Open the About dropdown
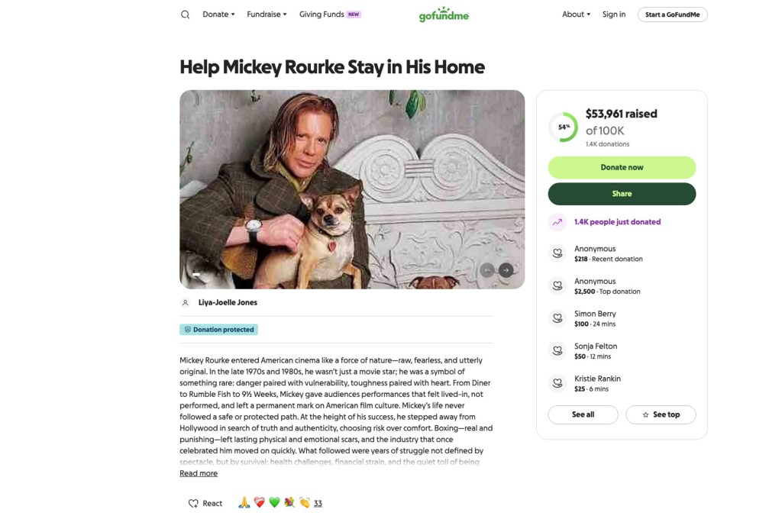 tap(576, 14)
